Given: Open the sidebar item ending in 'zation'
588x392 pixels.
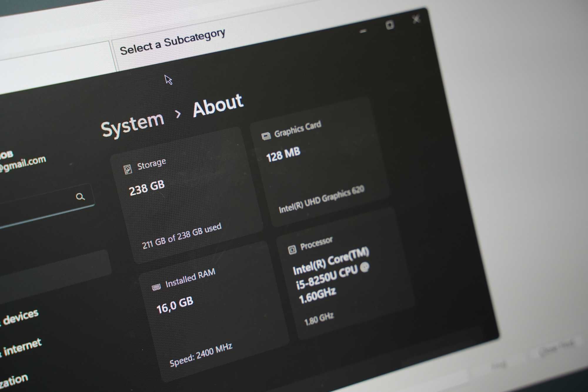Looking at the screenshot, I should 14,381.
